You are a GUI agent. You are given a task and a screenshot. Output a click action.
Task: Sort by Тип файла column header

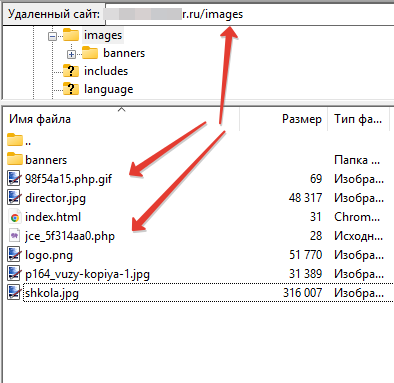pos(358,119)
